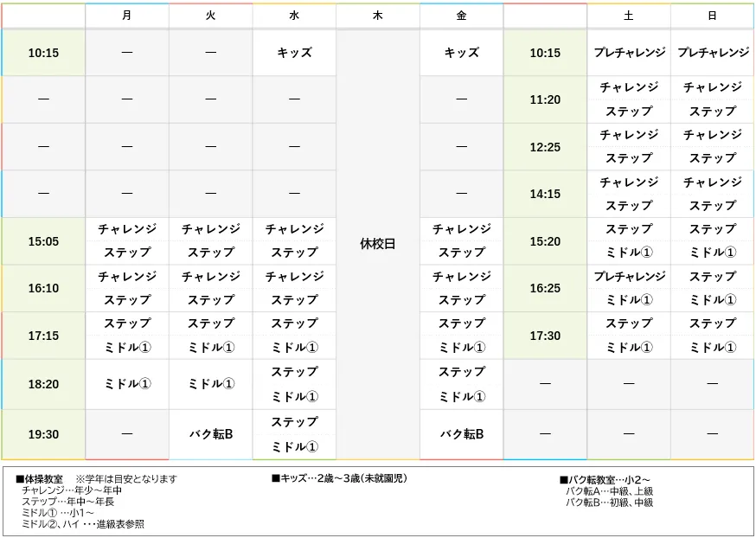Click the 月曜 15:05 チャレンジ・ステップ cell
The image size is (756, 538).
click(x=126, y=241)
